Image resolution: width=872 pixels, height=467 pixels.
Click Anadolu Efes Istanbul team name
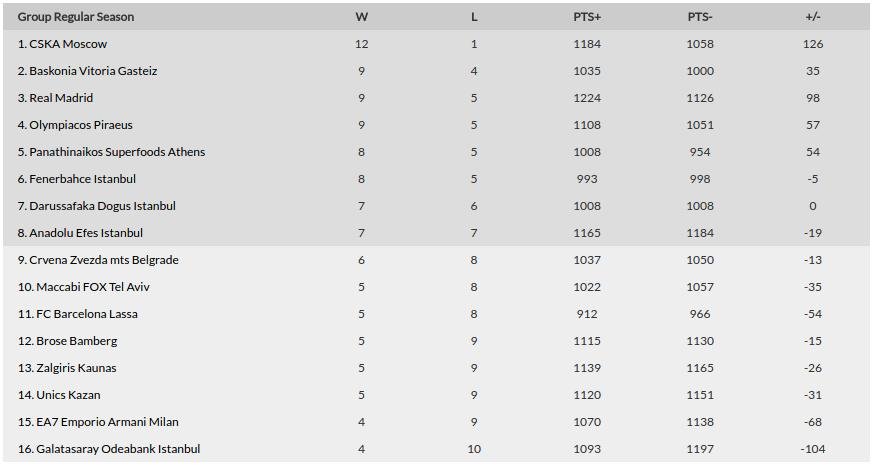coord(86,233)
